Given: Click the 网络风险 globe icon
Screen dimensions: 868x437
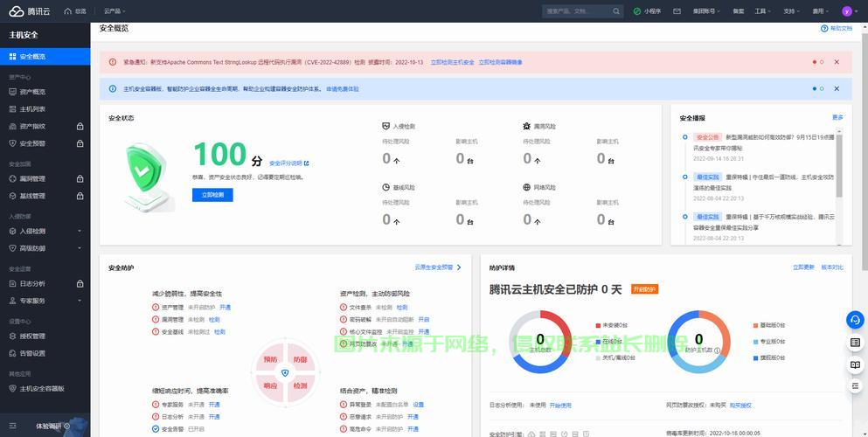Looking at the screenshot, I should coord(526,188).
